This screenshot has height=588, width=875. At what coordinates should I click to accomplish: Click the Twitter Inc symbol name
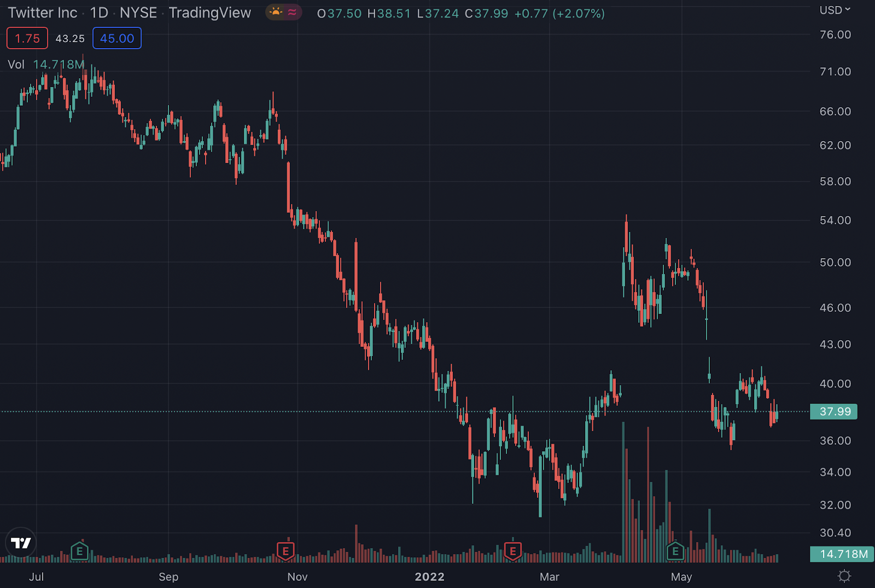[x=43, y=13]
